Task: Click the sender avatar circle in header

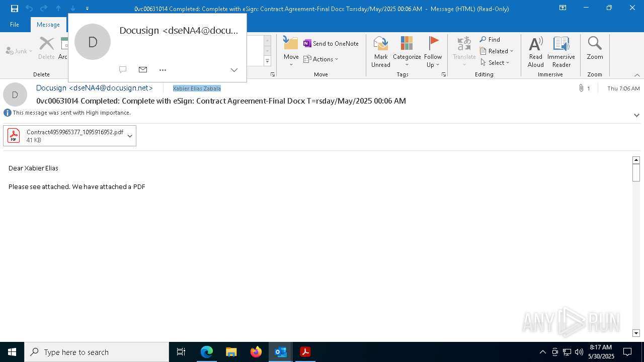Action: pyautogui.click(x=15, y=95)
